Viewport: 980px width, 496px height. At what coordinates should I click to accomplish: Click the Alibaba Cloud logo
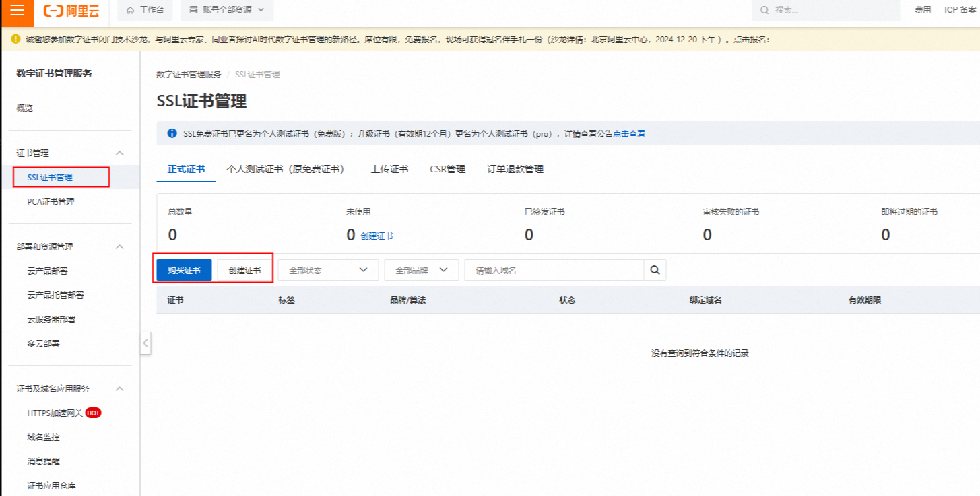click(x=71, y=10)
